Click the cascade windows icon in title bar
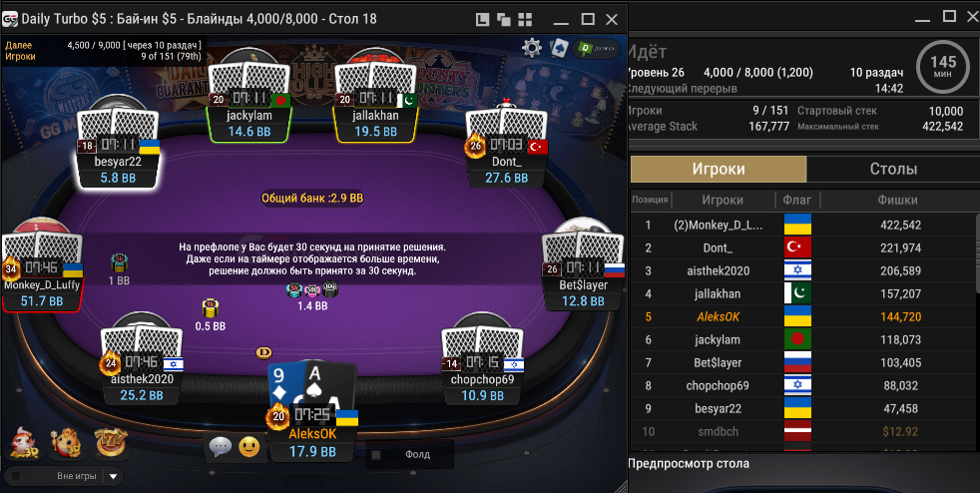This screenshot has width=980, height=493. (x=504, y=19)
